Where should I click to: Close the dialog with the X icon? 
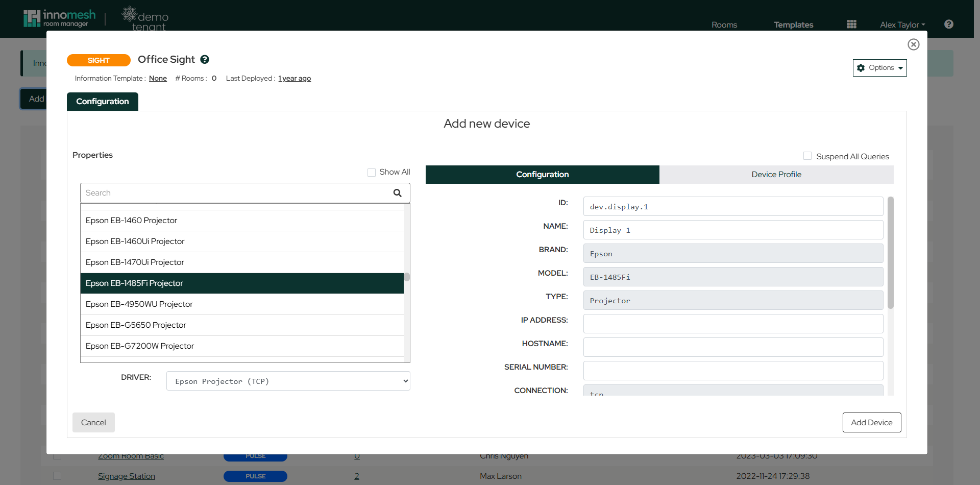coord(914,44)
